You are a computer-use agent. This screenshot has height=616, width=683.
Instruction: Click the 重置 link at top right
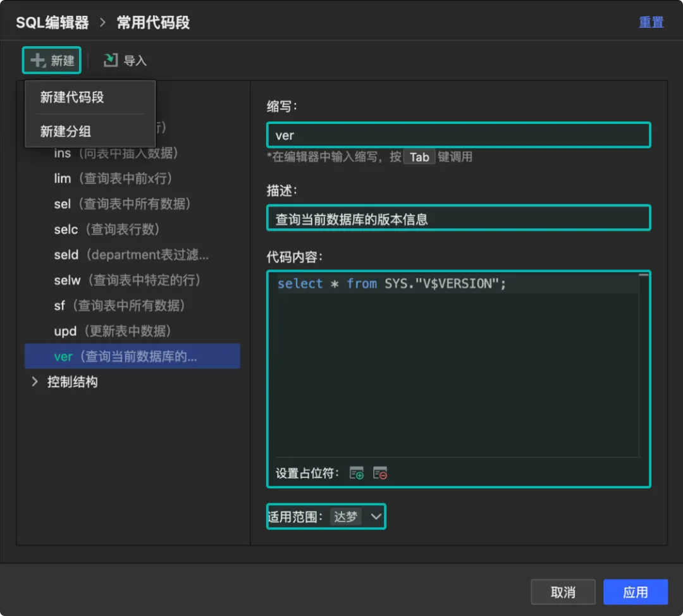pos(651,22)
